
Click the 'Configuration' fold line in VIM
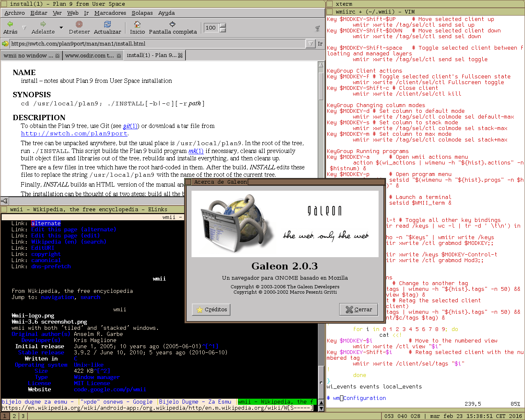pos(356,398)
